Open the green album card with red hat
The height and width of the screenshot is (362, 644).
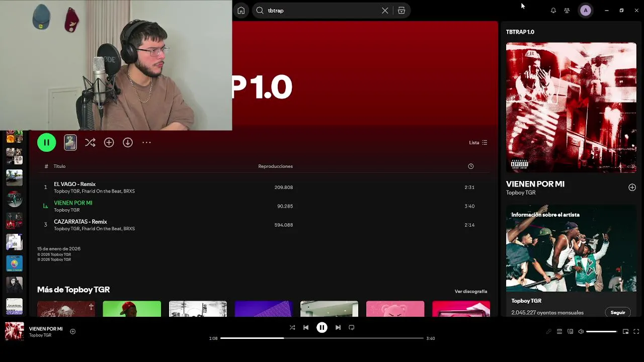tap(132, 309)
